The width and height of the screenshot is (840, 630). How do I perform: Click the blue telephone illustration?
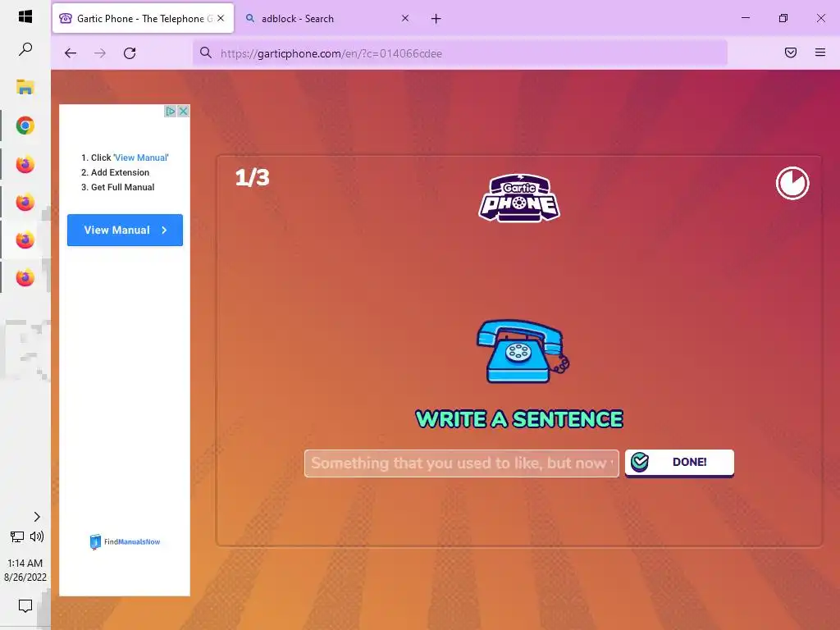click(523, 351)
